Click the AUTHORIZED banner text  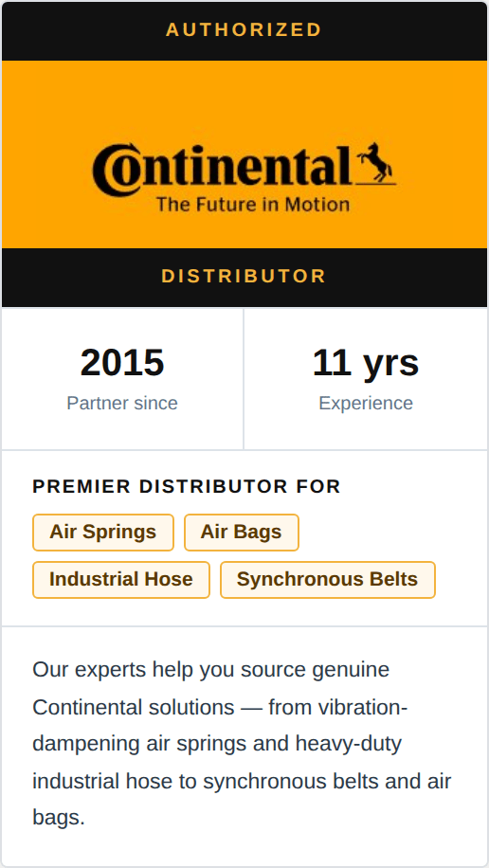[244, 30]
